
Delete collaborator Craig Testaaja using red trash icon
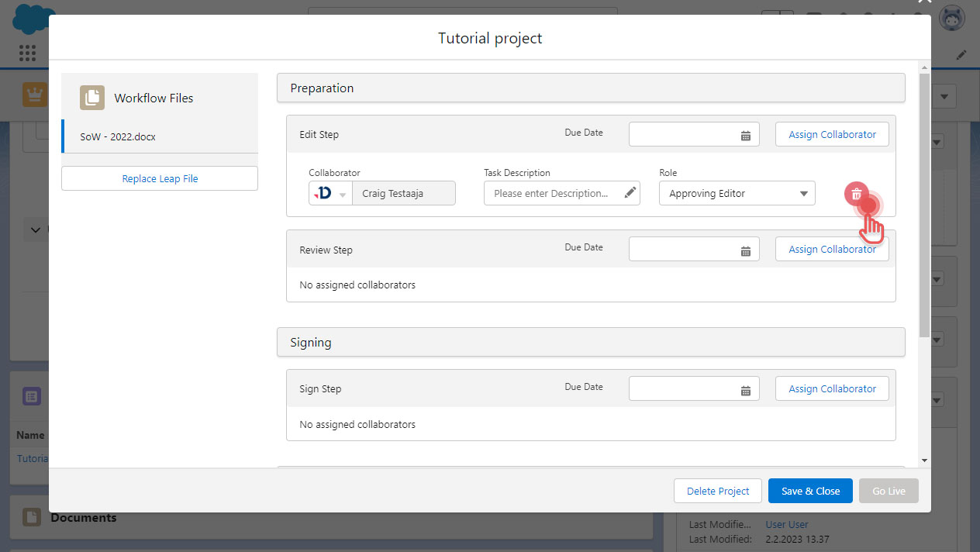click(855, 193)
